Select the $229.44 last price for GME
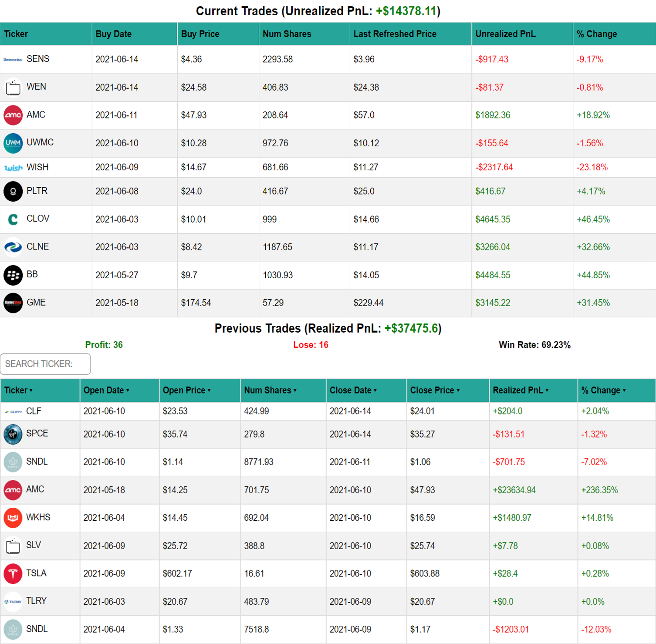Image resolution: width=656 pixels, height=644 pixels. click(x=369, y=303)
